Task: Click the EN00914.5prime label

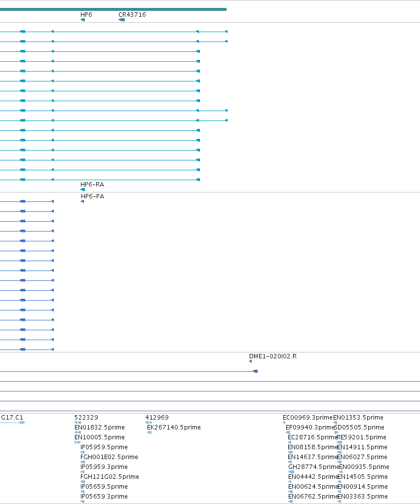Action: pyautogui.click(x=362, y=487)
